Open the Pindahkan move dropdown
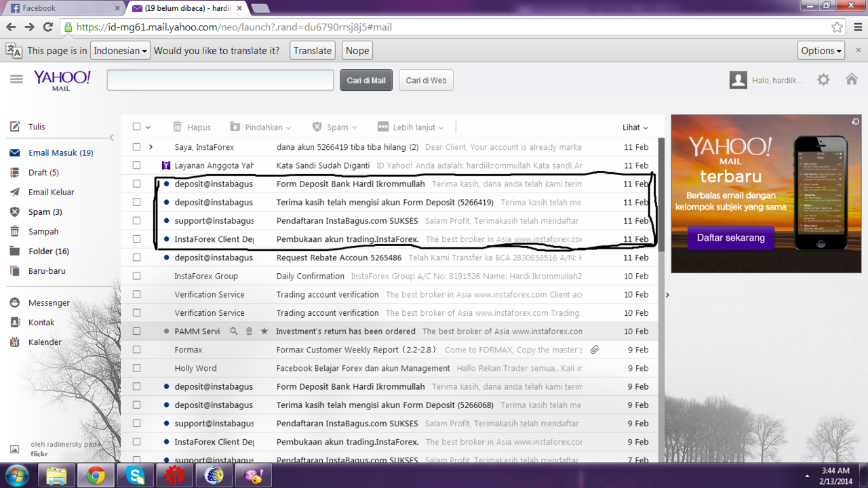The height and width of the screenshot is (488, 868). pos(260,127)
